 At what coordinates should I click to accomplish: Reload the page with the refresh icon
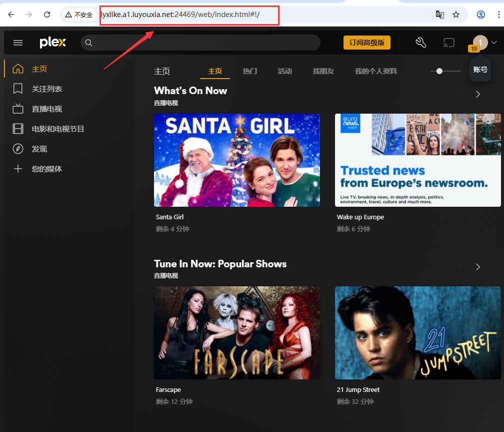coord(47,15)
